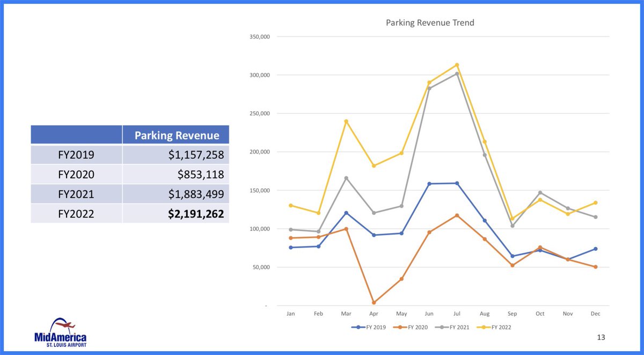Click the FY 2022 December data point
This screenshot has height=355, width=644.
[596, 203]
